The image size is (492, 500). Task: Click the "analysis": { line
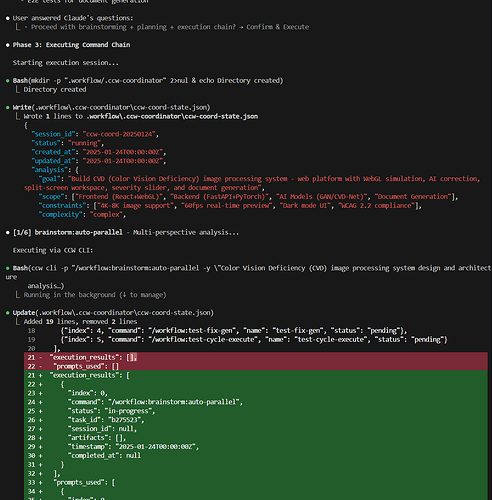tap(55, 170)
